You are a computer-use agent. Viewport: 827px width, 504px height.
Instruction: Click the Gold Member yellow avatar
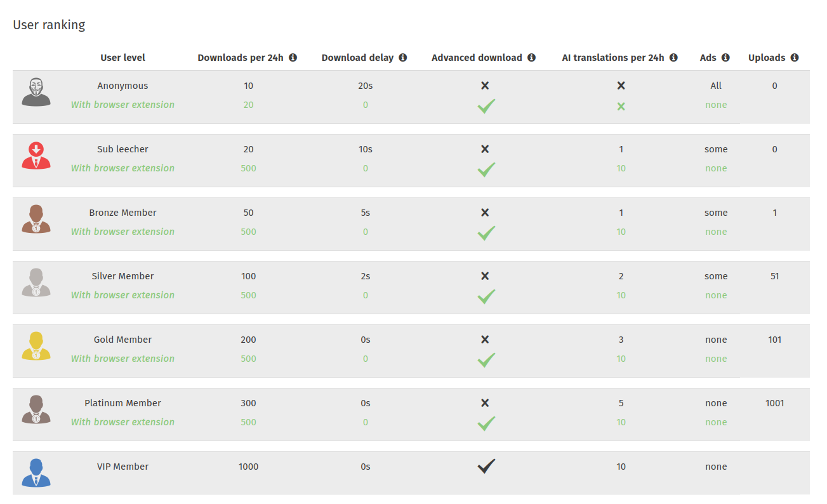(36, 346)
